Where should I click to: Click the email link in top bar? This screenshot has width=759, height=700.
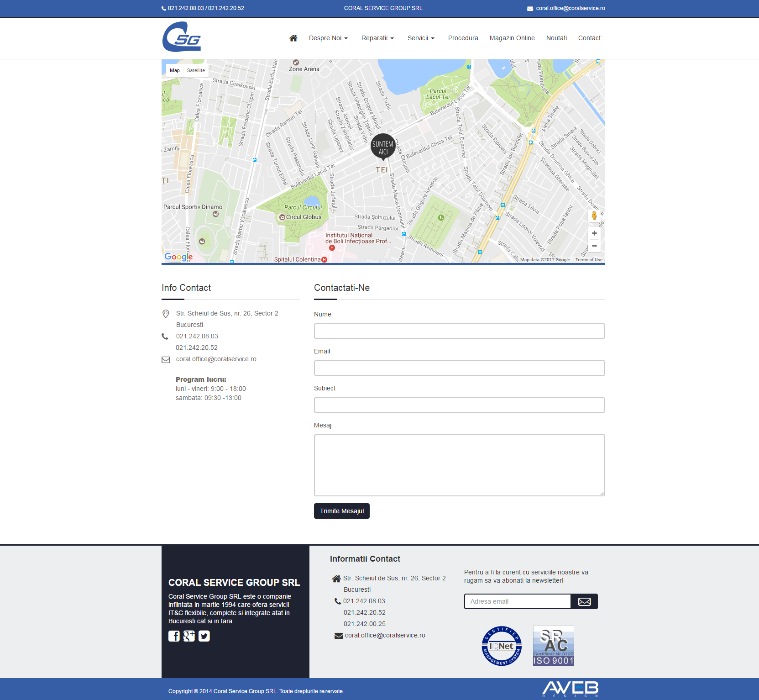coord(570,8)
